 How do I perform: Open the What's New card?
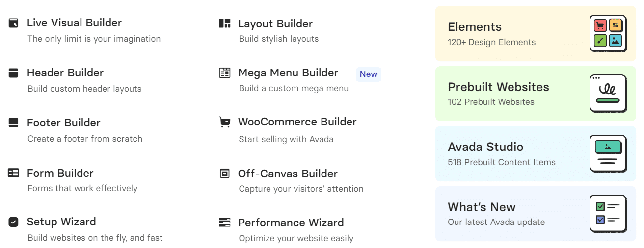click(x=536, y=214)
